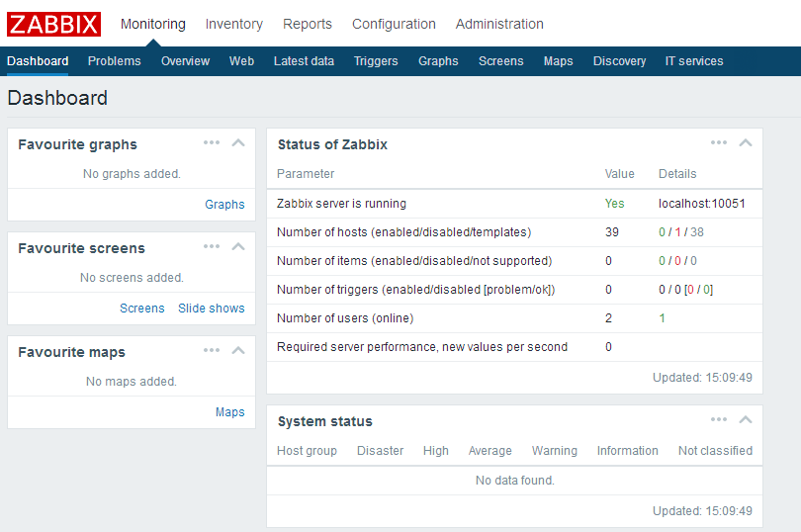Click the users value 2
This screenshot has width=801, height=532.
(x=608, y=317)
